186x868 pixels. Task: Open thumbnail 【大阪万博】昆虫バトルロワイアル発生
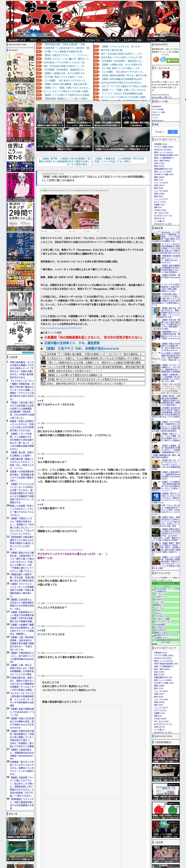pos(122,139)
